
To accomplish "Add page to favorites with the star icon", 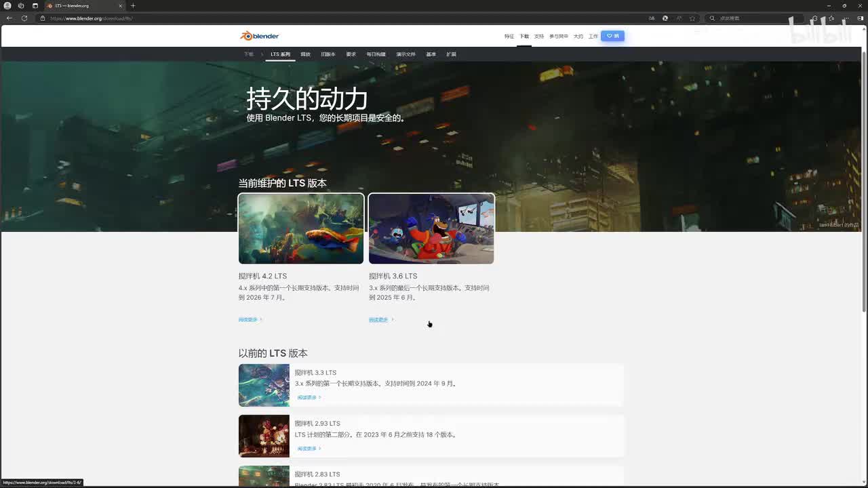I will pyautogui.click(x=692, y=18).
